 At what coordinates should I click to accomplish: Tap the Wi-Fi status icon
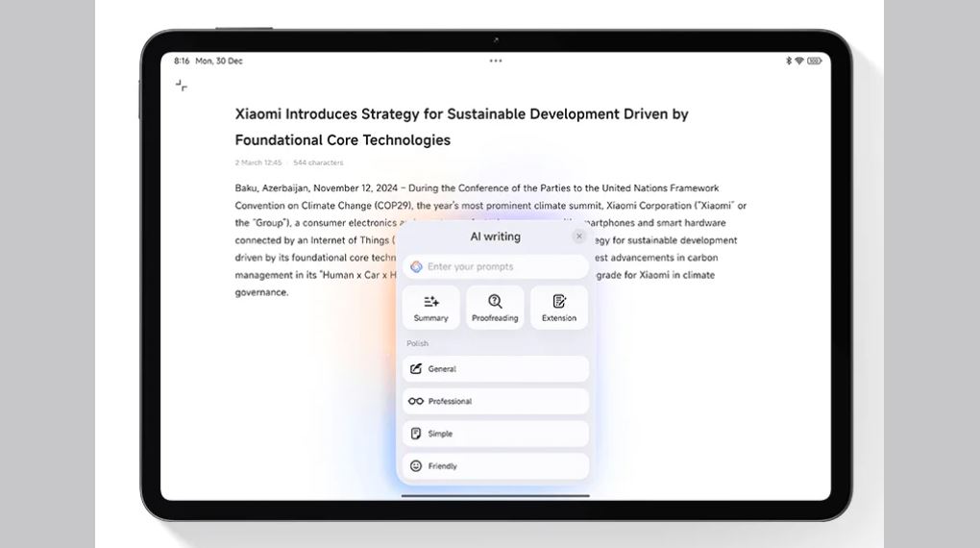799,61
